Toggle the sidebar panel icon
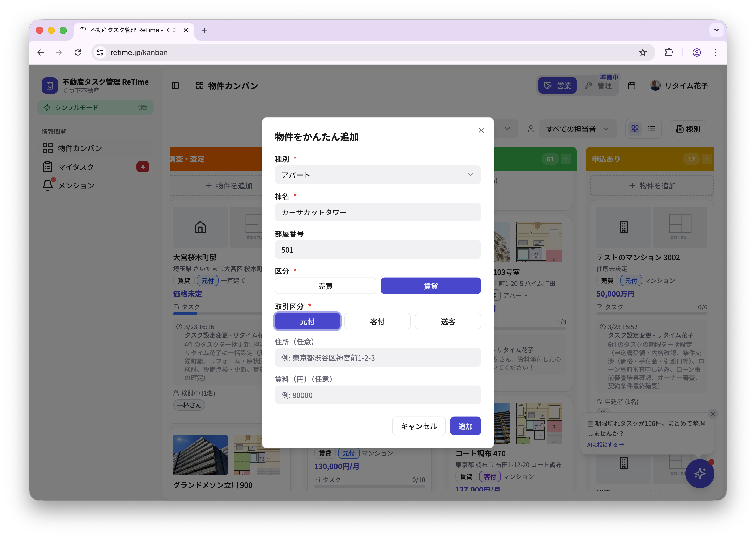This screenshot has width=756, height=539. (175, 86)
